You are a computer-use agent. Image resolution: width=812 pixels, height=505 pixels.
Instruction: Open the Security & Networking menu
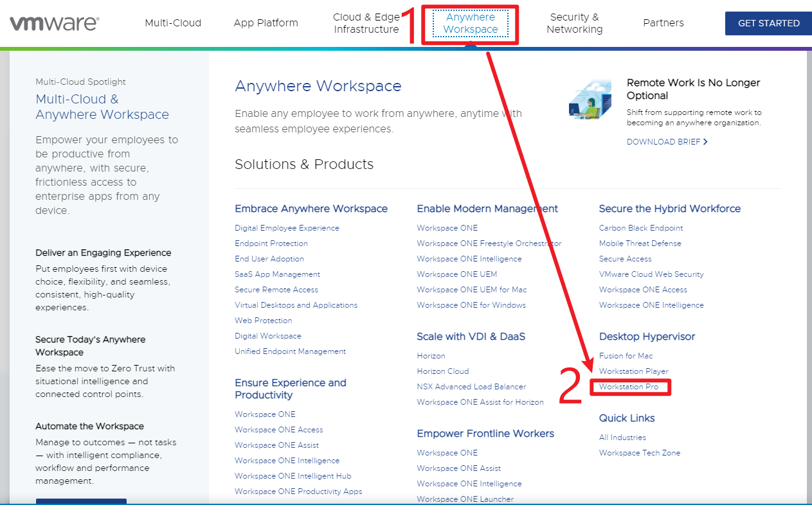574,22
